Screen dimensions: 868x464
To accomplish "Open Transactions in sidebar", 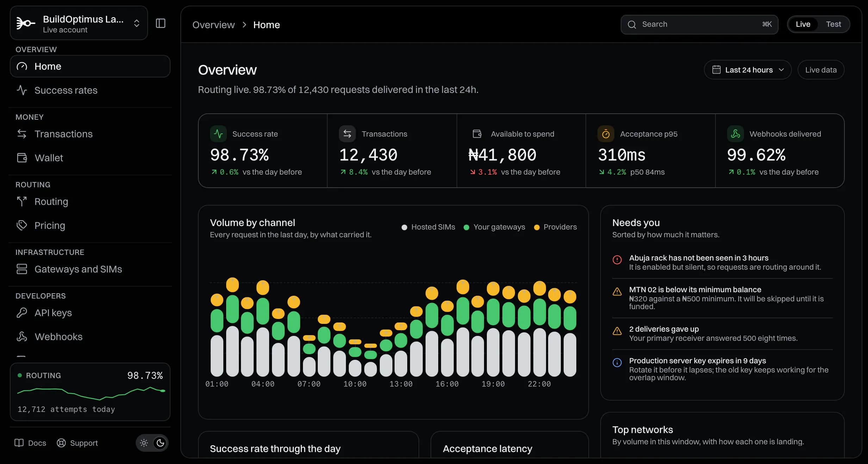I will coord(90,134).
